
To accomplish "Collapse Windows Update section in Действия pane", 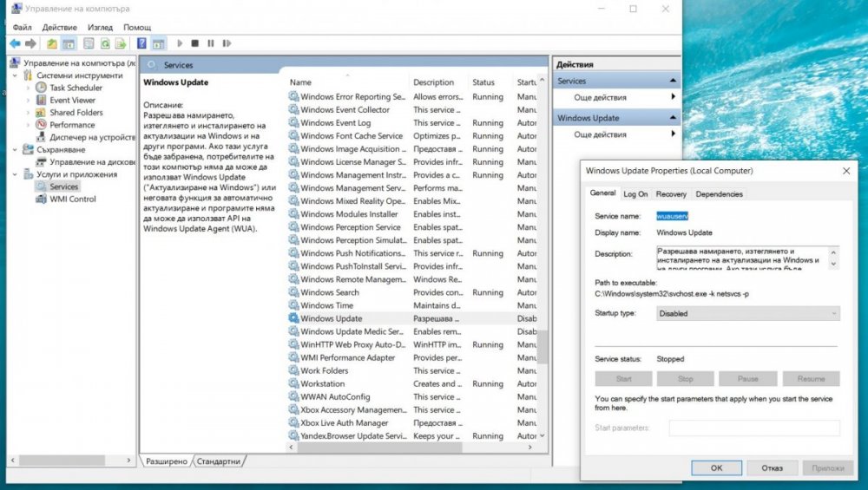I will pyautogui.click(x=673, y=118).
